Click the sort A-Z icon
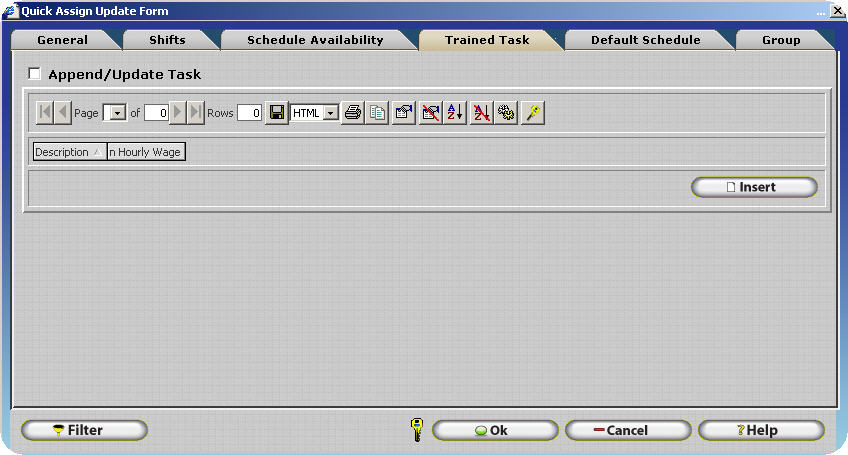The width and height of the screenshot is (848, 455). point(455,113)
